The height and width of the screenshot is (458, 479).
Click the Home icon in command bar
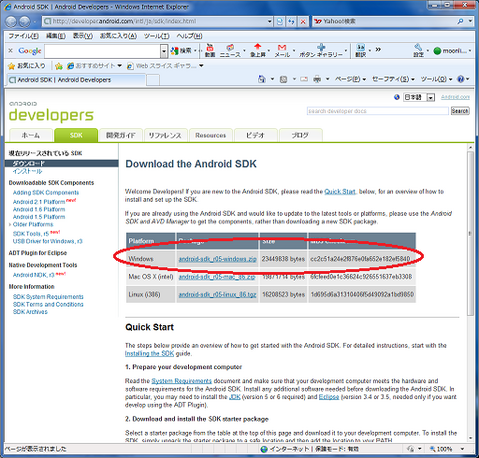click(x=262, y=79)
